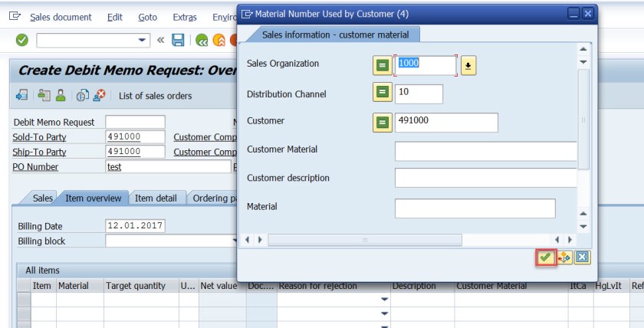Click the List of sales orders button
This screenshot has width=644, height=328.
[x=155, y=96]
